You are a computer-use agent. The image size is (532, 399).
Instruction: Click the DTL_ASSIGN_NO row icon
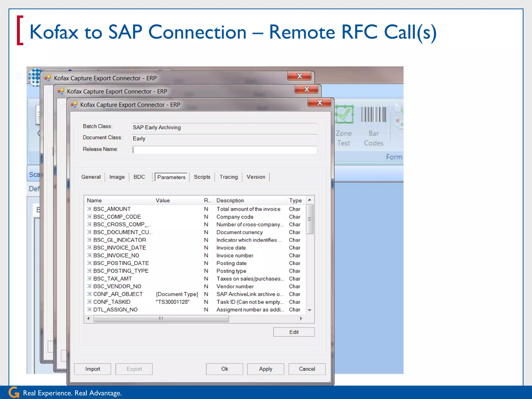tap(89, 309)
